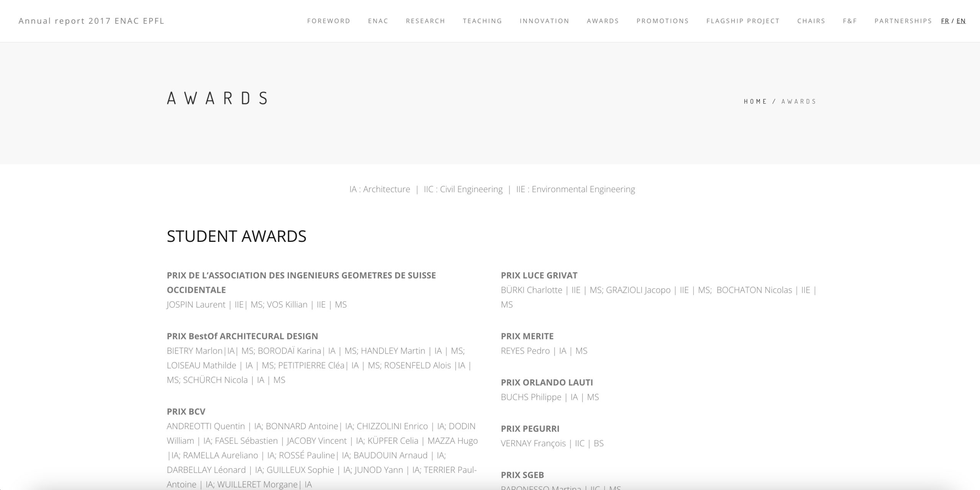
Task: Click the STUDENT AWARDS section heading
Action: (236, 236)
